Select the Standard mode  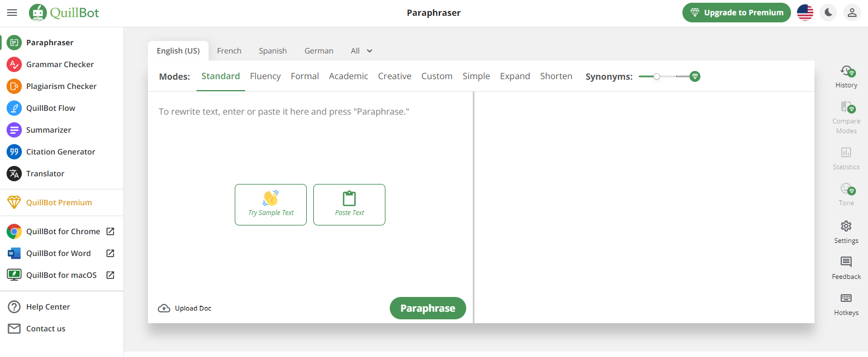coord(221,76)
